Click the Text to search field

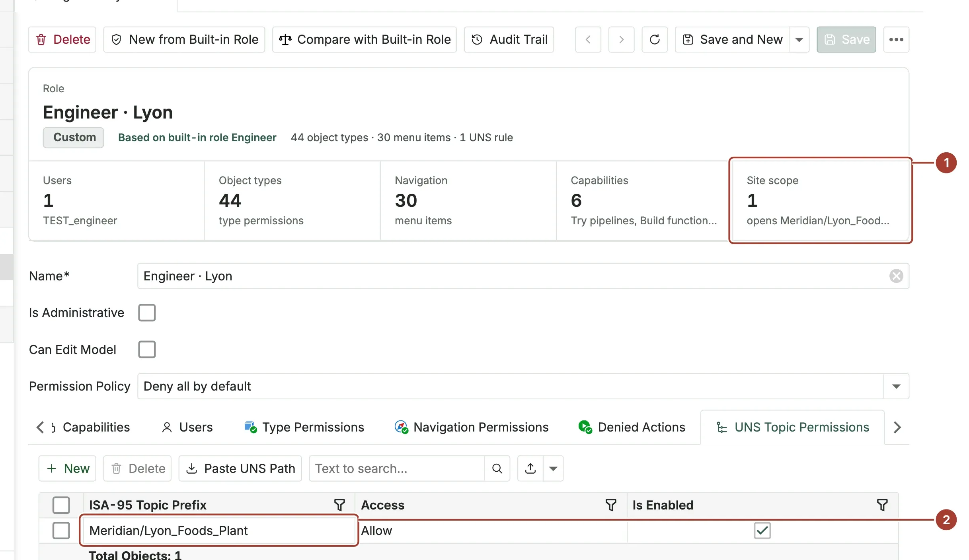[397, 469]
